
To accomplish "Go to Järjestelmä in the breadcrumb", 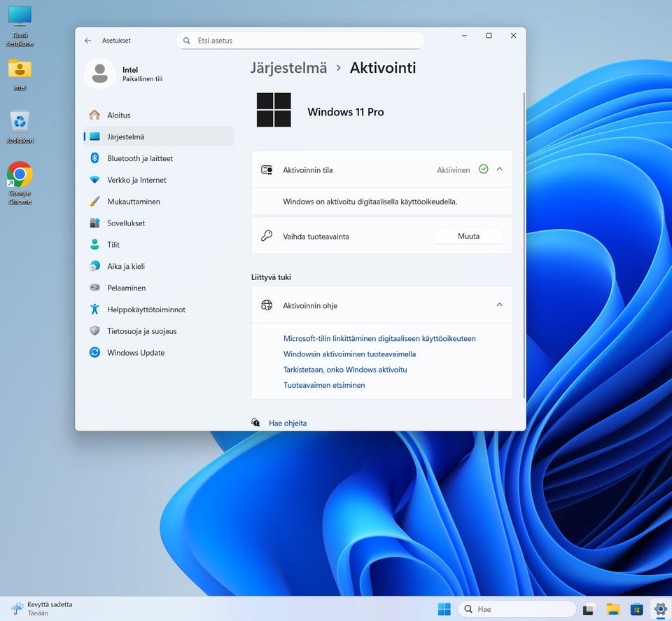I will pyautogui.click(x=288, y=68).
